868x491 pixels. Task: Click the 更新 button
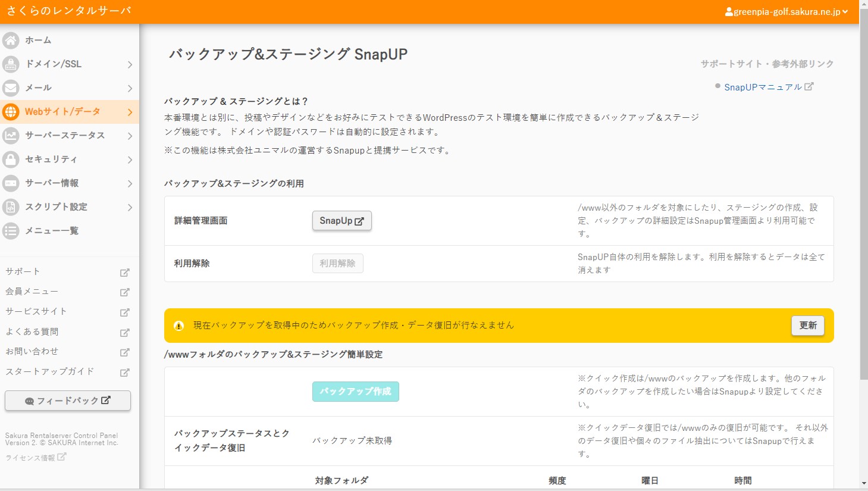(808, 326)
